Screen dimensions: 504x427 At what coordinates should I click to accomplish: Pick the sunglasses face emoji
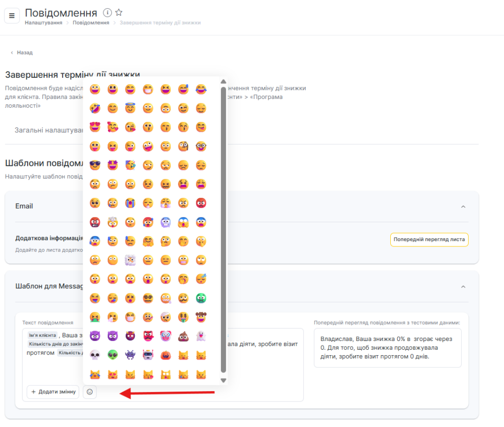coord(95,165)
